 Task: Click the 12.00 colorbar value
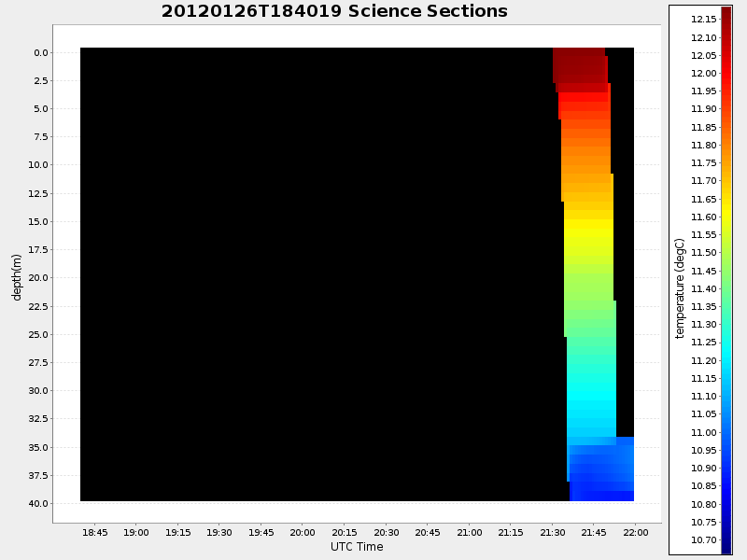pyautogui.click(x=704, y=74)
